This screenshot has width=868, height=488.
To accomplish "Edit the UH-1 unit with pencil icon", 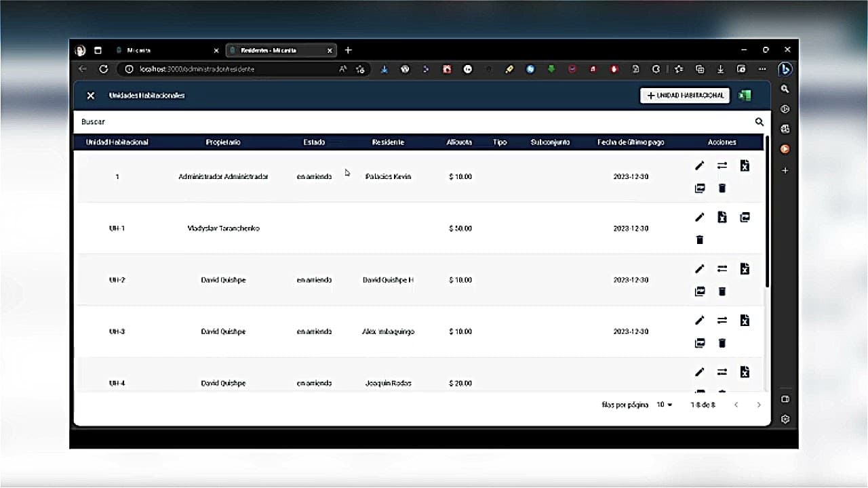I will tap(700, 218).
